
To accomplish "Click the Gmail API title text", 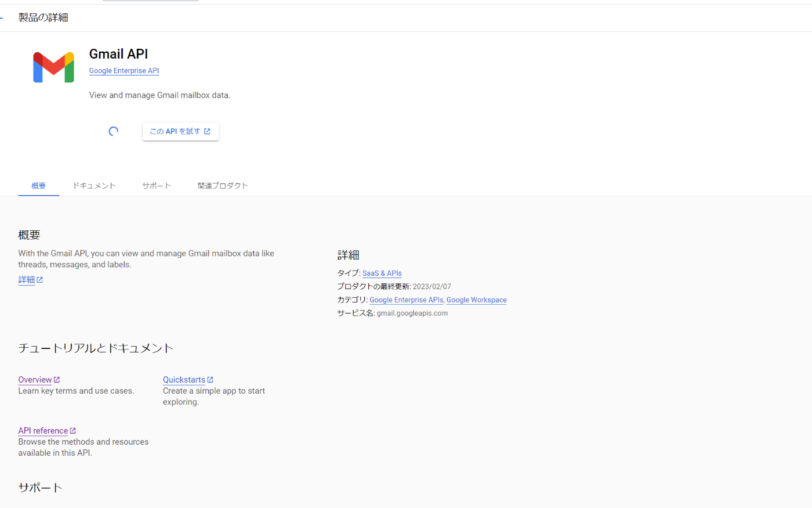I will point(118,54).
